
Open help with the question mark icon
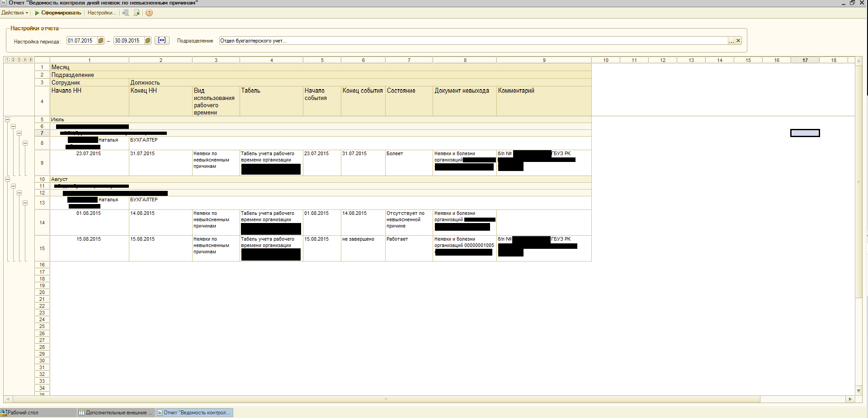[x=149, y=13]
